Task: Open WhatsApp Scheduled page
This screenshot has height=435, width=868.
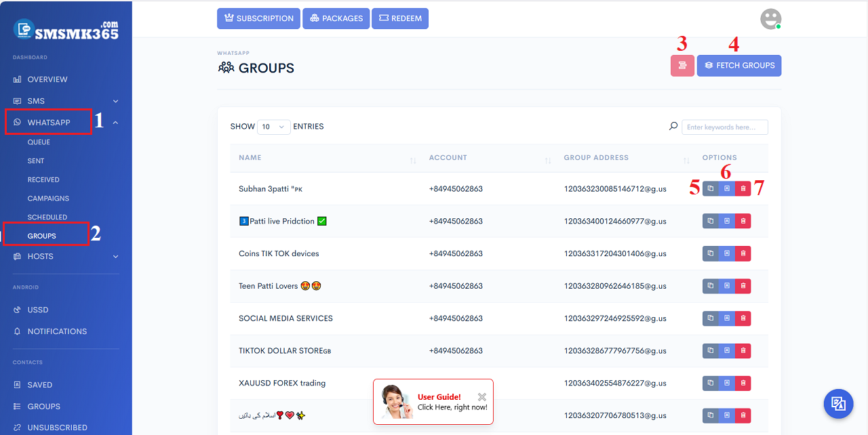Action: coord(47,217)
